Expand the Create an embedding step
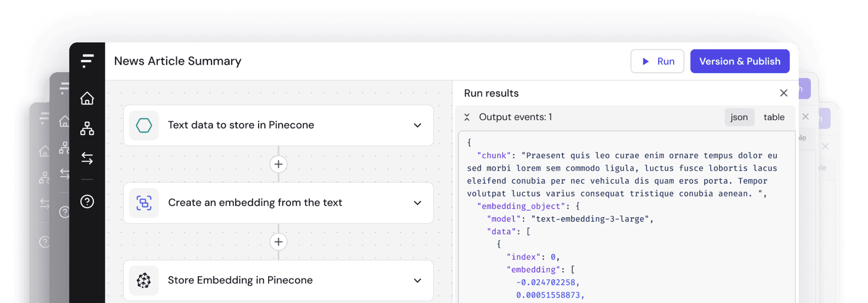The width and height of the screenshot is (868, 303). [417, 203]
